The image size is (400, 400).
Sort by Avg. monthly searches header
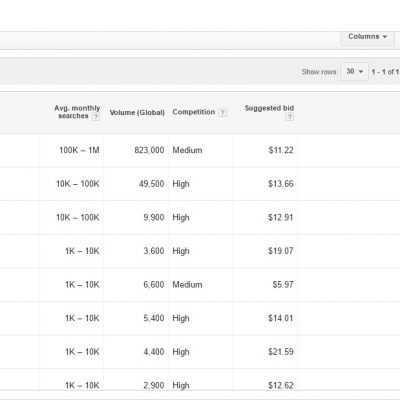pos(77,112)
